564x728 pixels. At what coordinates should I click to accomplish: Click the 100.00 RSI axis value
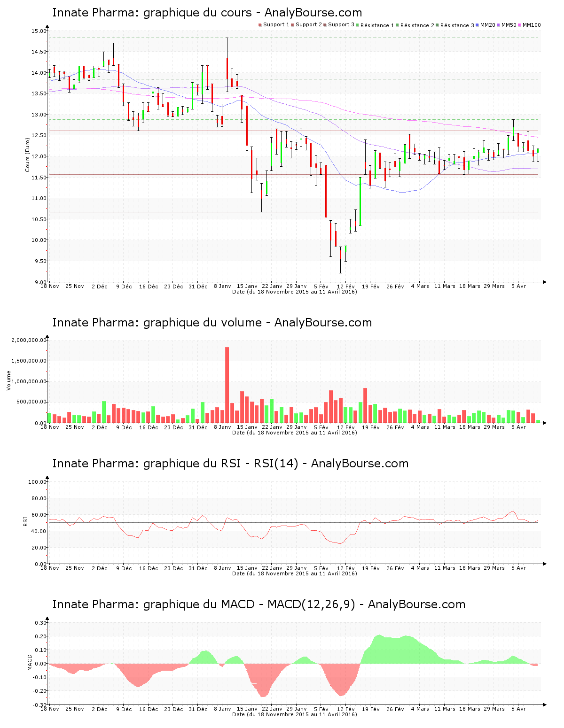pyautogui.click(x=37, y=482)
